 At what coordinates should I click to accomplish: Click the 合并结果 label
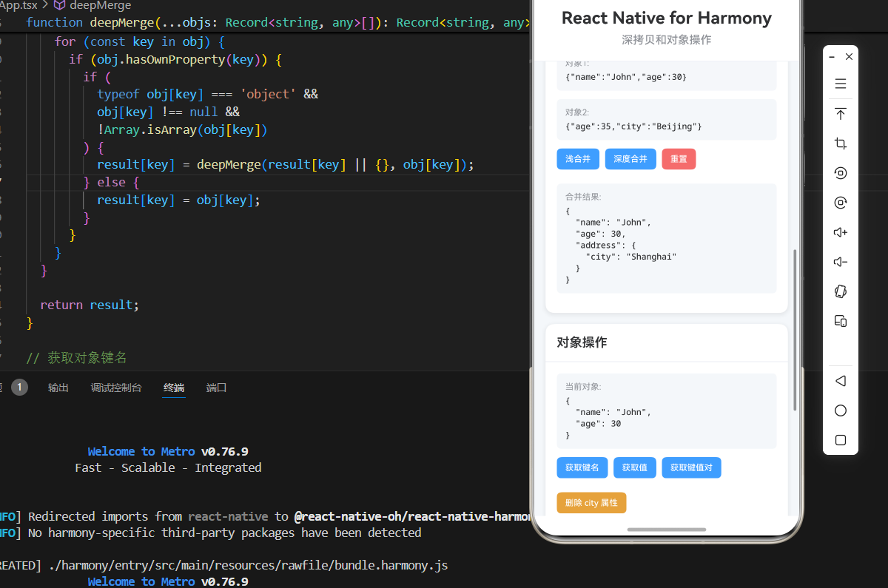[583, 197]
